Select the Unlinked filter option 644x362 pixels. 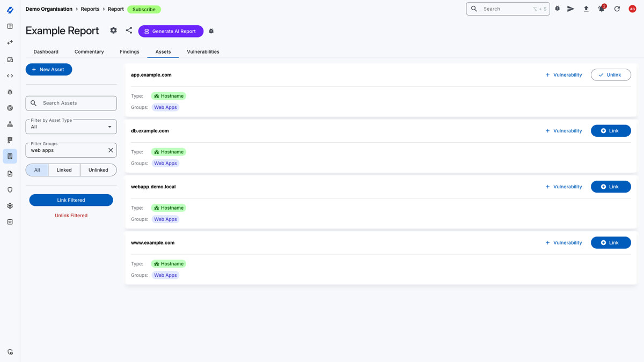click(x=98, y=169)
